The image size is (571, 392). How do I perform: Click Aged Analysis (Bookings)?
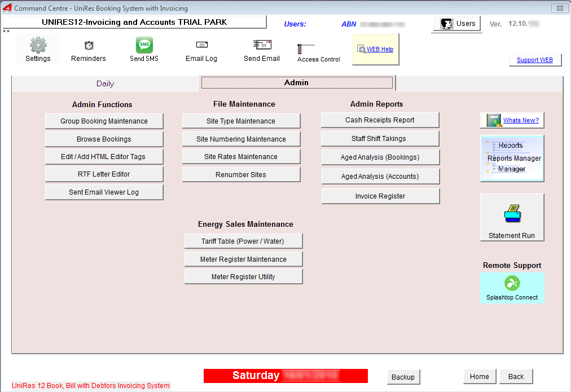(380, 157)
